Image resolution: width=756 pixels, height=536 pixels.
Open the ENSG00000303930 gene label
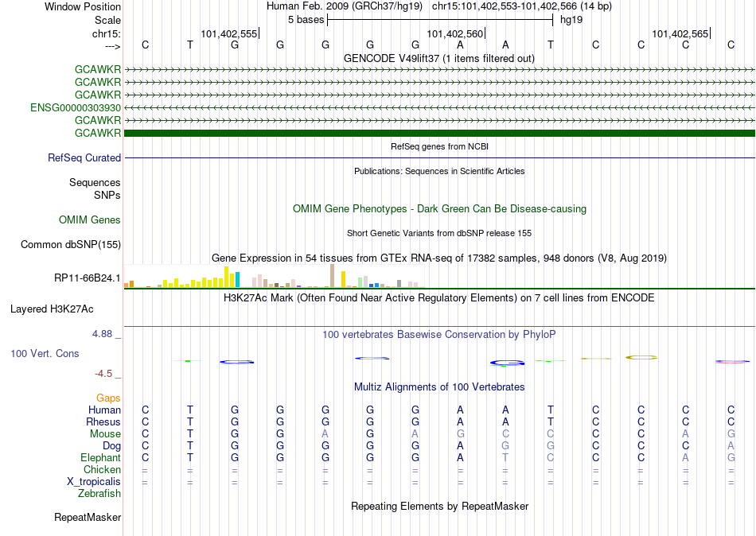(76, 107)
